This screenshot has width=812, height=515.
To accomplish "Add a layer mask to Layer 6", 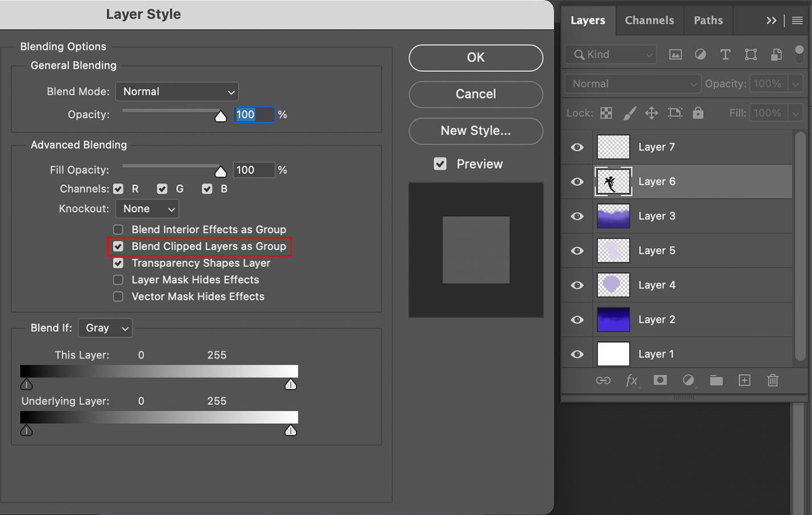I will pyautogui.click(x=660, y=380).
